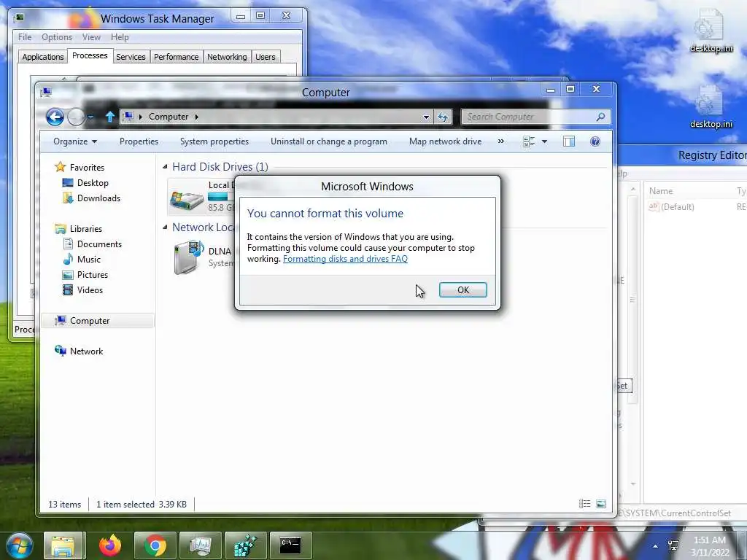Select Computer in the navigation pane
Screen dimensions: 747x560
pos(90,321)
